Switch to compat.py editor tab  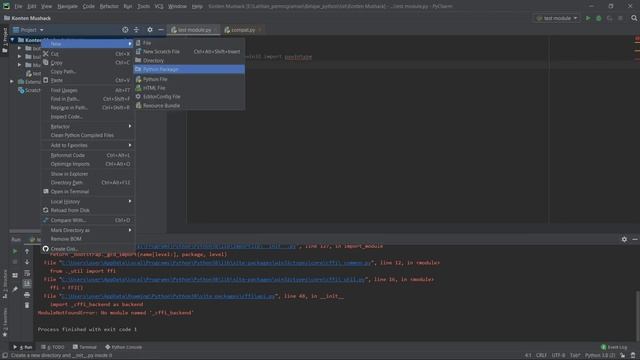click(243, 30)
